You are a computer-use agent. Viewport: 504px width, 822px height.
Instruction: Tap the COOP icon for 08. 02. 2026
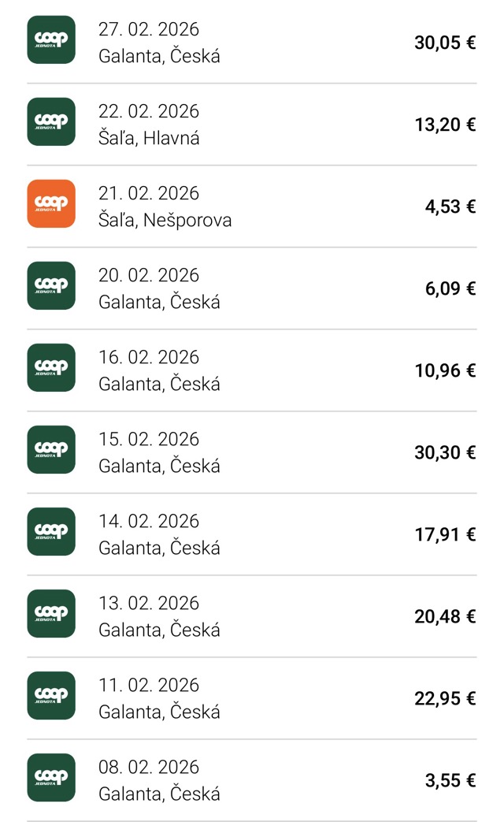point(51,778)
